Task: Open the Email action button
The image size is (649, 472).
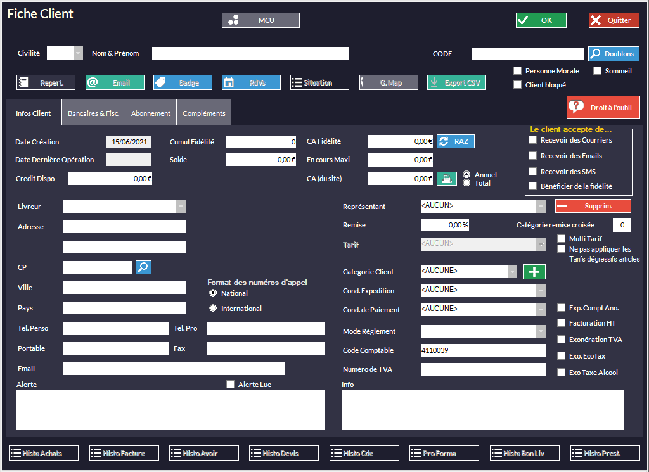Action: 115,83
